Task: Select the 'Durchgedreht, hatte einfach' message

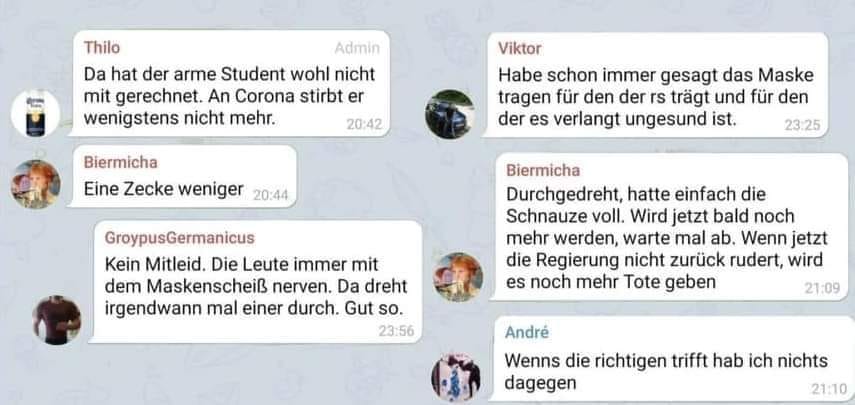Action: coord(671,227)
